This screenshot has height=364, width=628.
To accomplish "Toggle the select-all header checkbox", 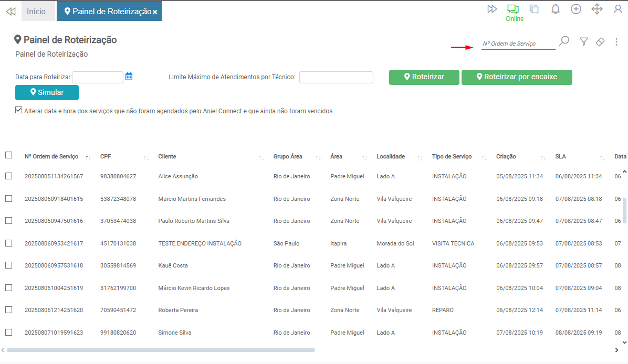I will tap(9, 155).
